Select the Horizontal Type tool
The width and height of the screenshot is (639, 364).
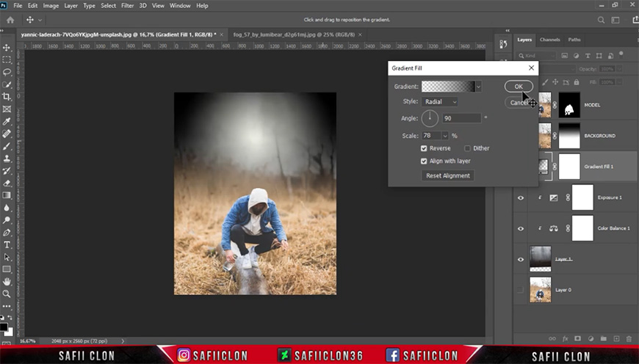[x=7, y=244]
